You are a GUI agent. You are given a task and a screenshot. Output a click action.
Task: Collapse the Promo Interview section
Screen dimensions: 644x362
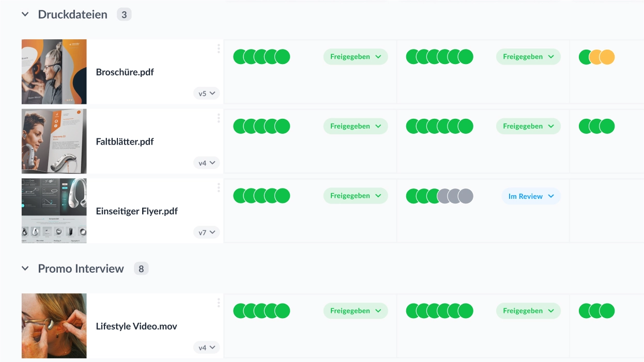25,269
